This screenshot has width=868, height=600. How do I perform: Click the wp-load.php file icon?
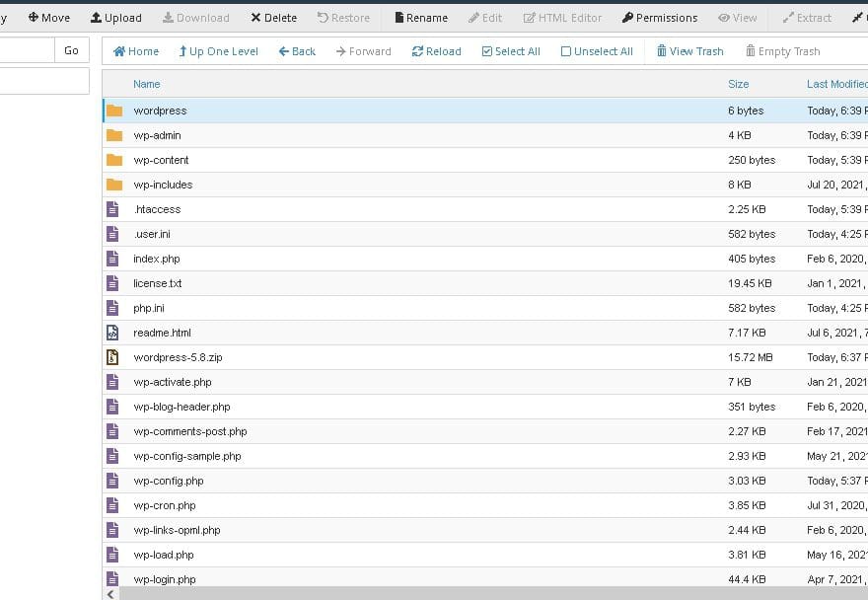pos(112,555)
